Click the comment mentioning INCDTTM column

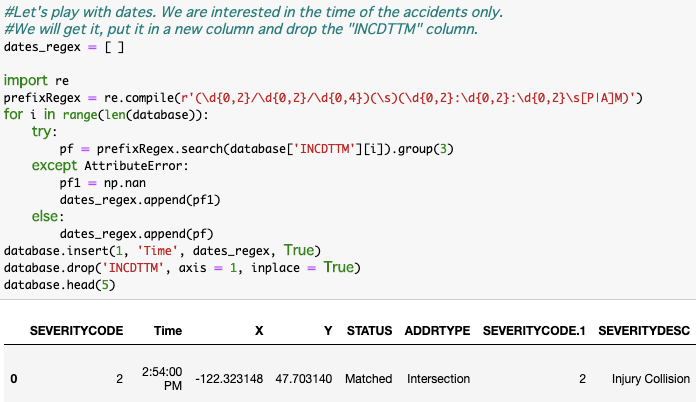click(x=241, y=29)
